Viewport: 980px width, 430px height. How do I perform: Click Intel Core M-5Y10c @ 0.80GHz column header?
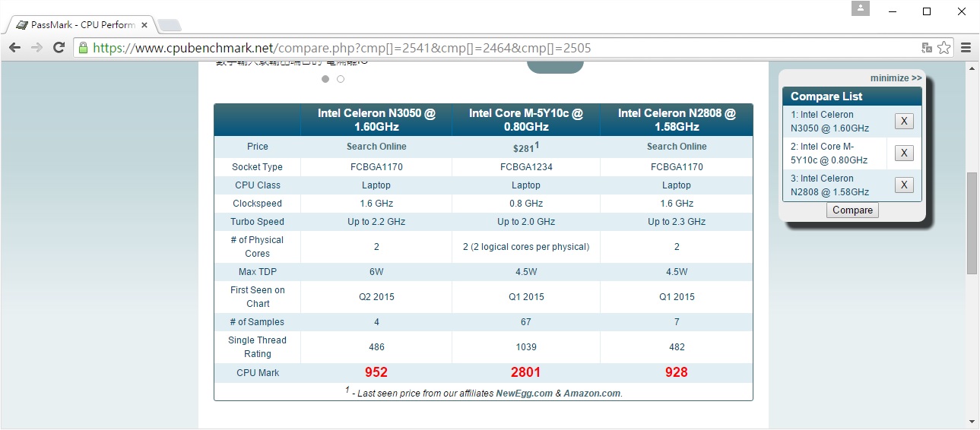coord(526,120)
